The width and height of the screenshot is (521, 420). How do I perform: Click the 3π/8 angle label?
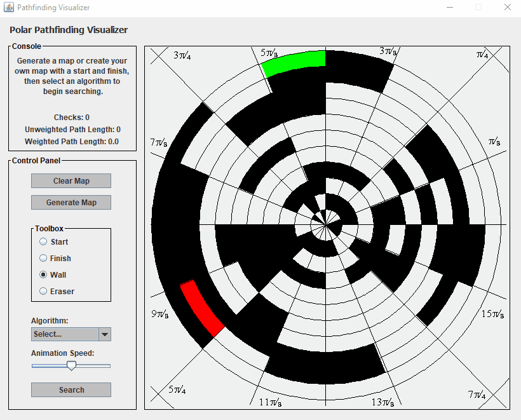(388, 51)
